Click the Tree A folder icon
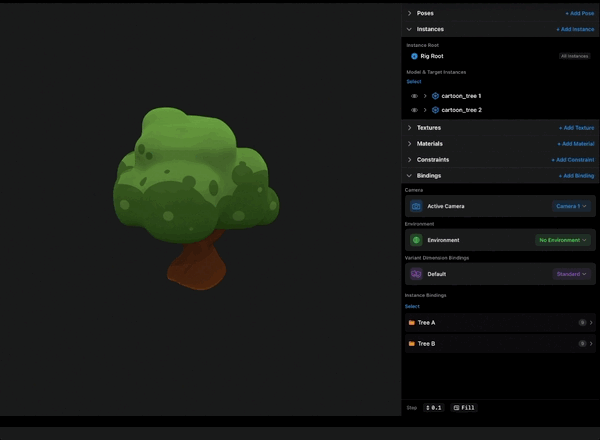This screenshot has width=600, height=440. (412, 323)
